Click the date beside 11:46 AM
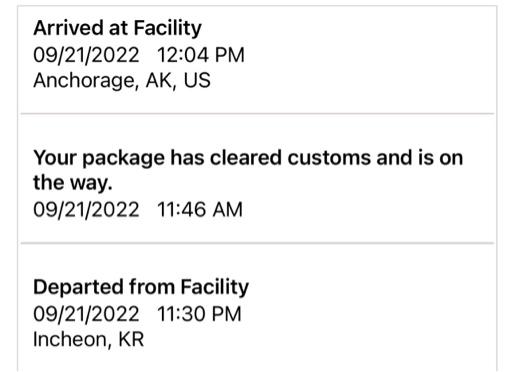The width and height of the screenshot is (512, 372). coord(86,210)
